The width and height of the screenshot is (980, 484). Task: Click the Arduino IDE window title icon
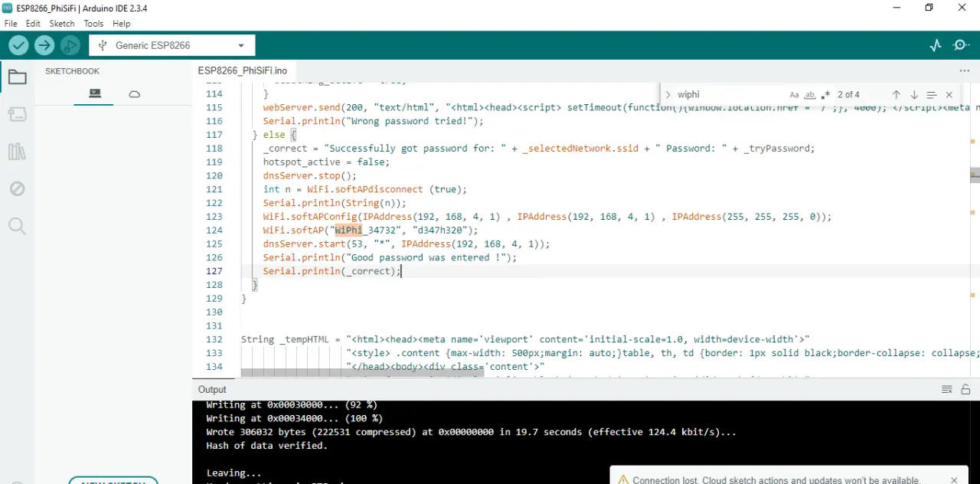click(8, 8)
